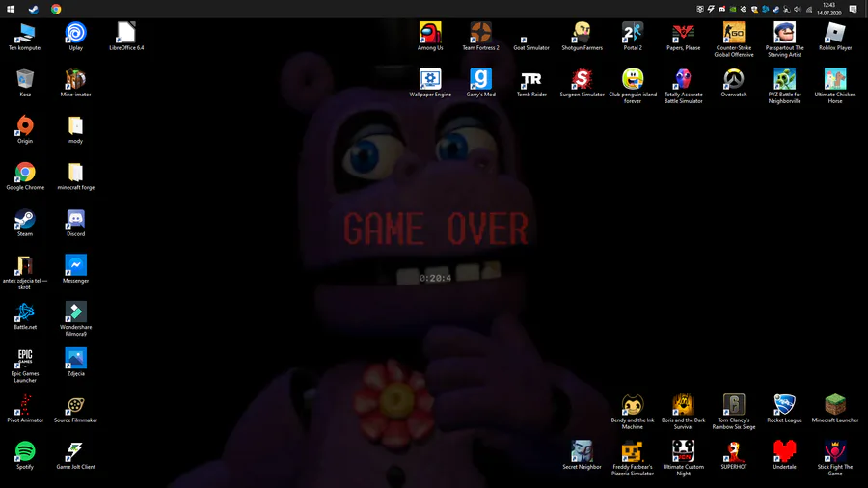Click the volume speaker tray icon

pyautogui.click(x=798, y=9)
